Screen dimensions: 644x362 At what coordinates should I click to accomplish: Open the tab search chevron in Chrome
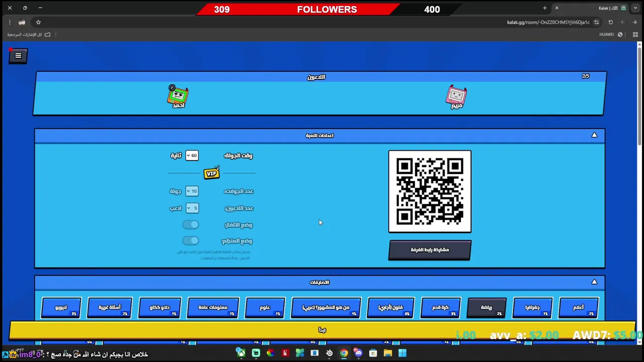[635, 8]
